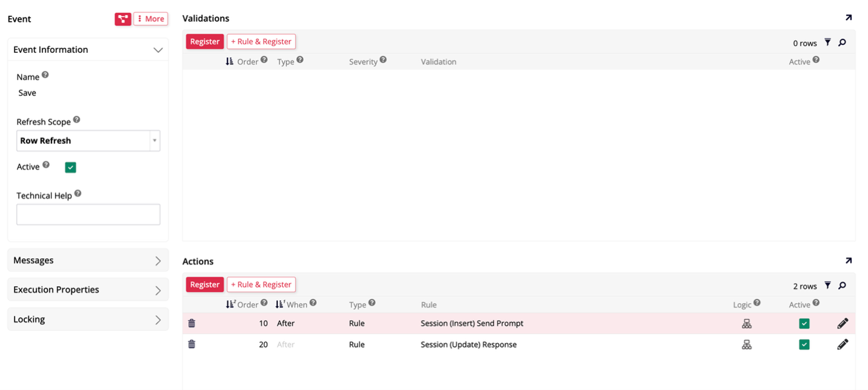Open the Refresh Scope dropdown
The height and width of the screenshot is (390, 868).
pyautogui.click(x=88, y=140)
